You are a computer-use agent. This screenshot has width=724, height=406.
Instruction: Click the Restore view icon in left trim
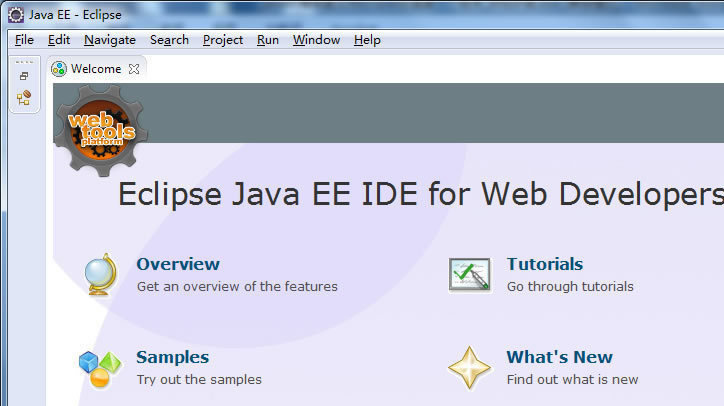tap(24, 76)
